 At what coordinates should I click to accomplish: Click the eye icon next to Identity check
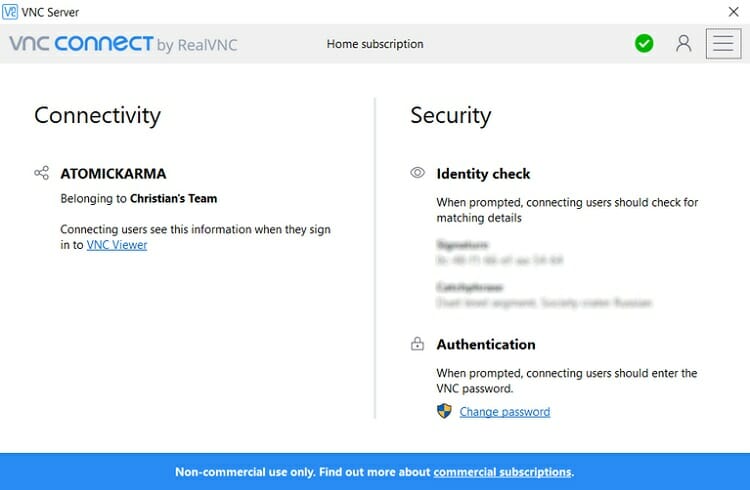(418, 173)
